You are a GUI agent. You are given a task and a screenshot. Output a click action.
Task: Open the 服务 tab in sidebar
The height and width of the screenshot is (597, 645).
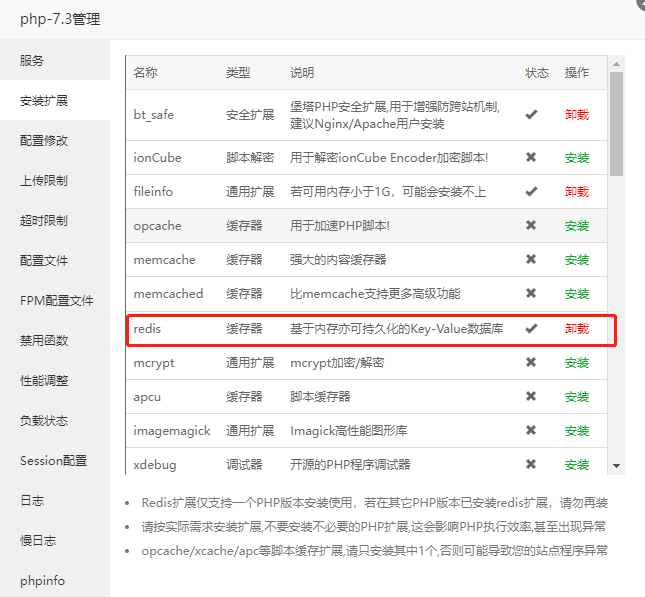click(55, 60)
